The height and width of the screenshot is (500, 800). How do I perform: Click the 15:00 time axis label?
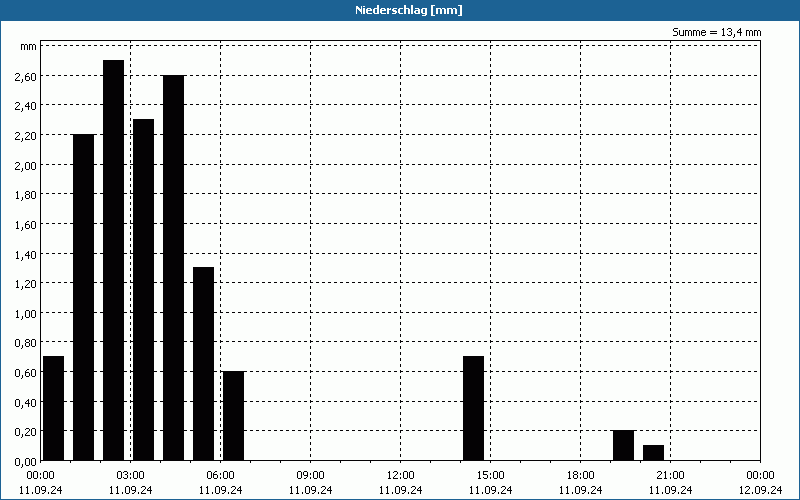point(490,476)
